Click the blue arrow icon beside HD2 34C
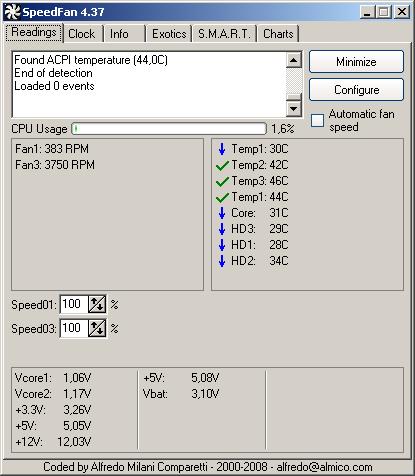Viewport: 415px width, 476px height. pyautogui.click(x=222, y=261)
